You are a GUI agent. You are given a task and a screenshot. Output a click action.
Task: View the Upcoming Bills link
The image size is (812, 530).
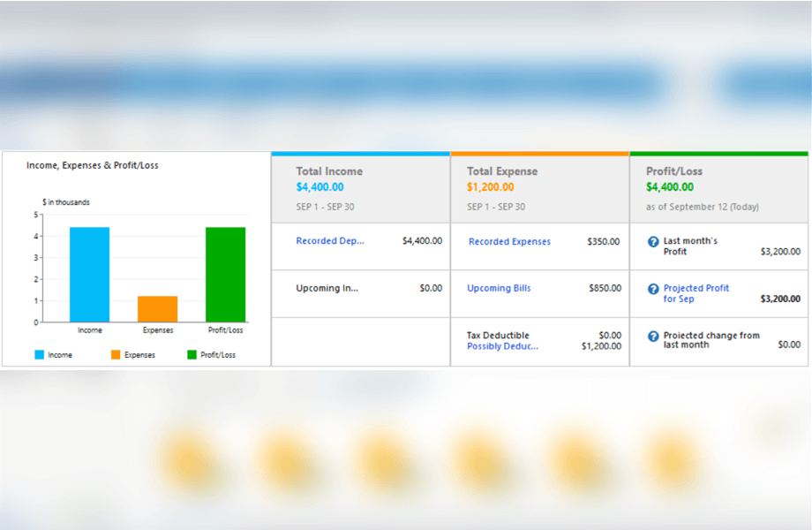click(x=499, y=288)
